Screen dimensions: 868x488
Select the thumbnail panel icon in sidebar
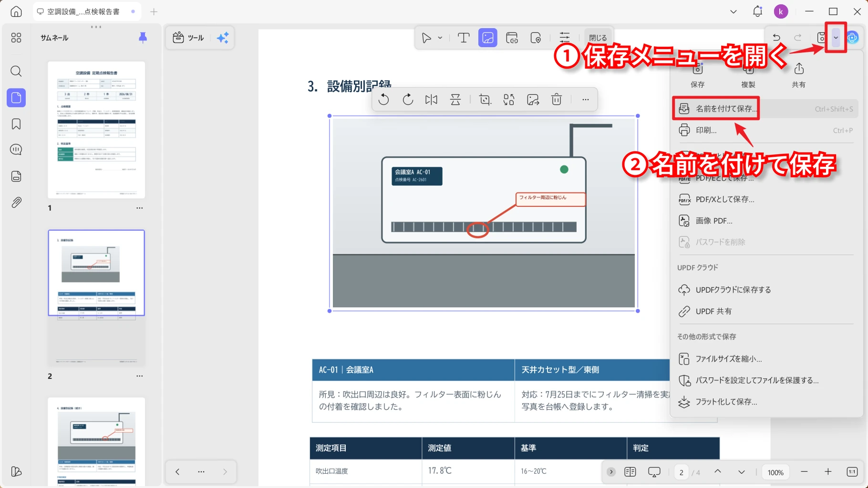click(16, 98)
